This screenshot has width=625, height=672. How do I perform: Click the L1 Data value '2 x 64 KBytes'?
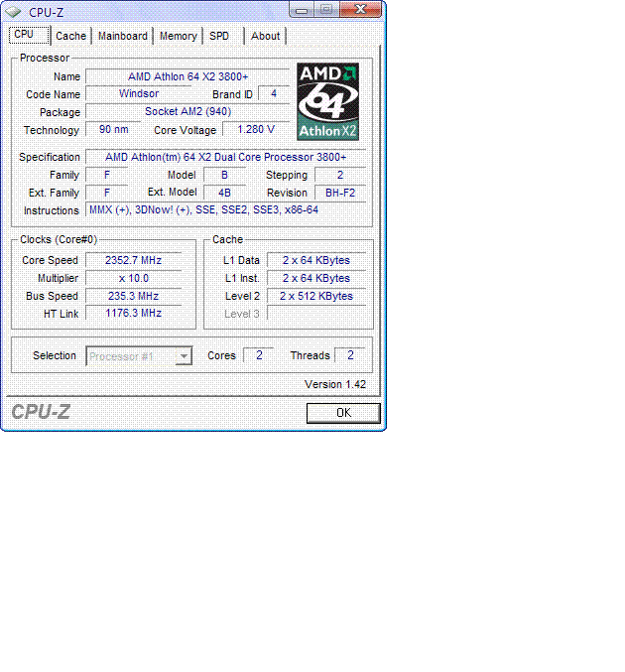click(316, 261)
